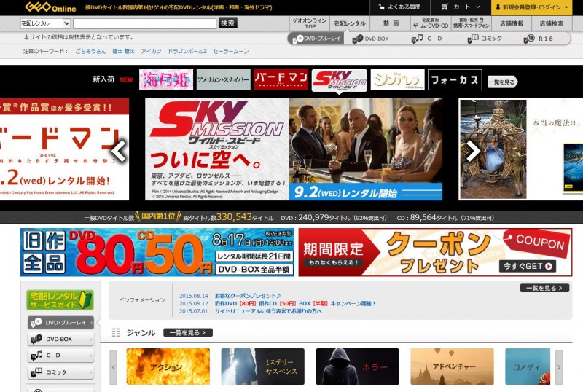Click the DVD・ブルーレイ disc icon in top category bar
583x392 pixels.
[x=297, y=39]
